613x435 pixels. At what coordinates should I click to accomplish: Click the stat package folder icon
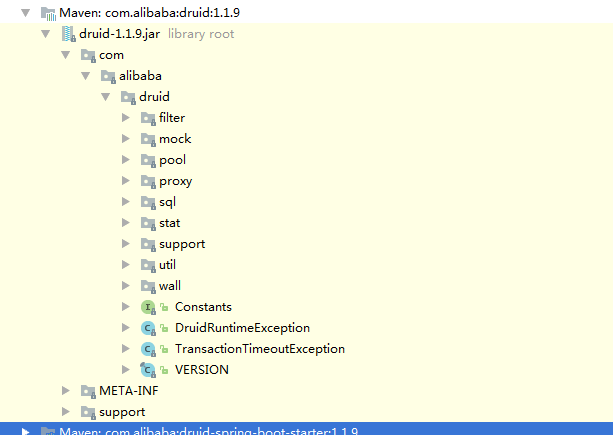point(148,224)
